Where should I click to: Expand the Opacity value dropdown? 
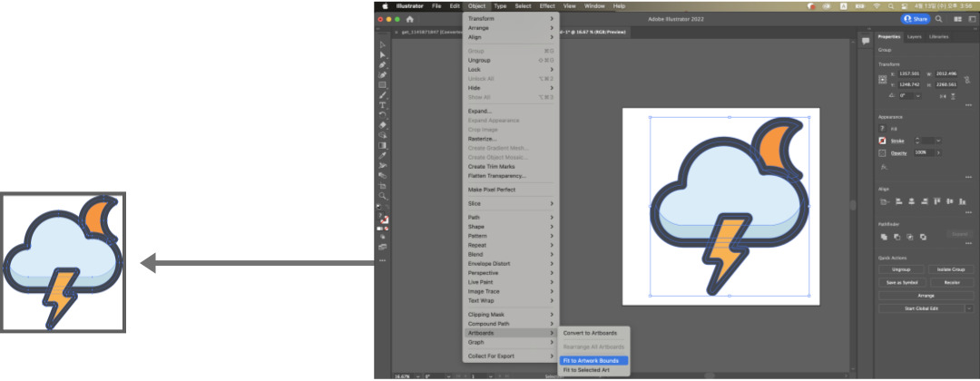(x=937, y=152)
